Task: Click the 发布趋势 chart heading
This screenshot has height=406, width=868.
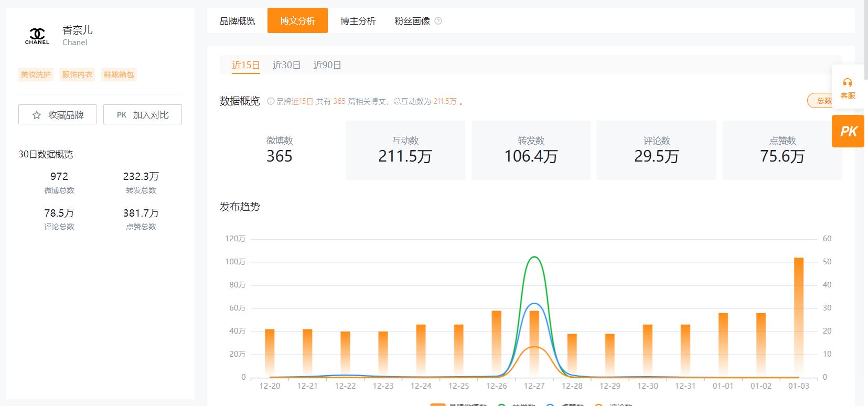Action: [x=240, y=207]
